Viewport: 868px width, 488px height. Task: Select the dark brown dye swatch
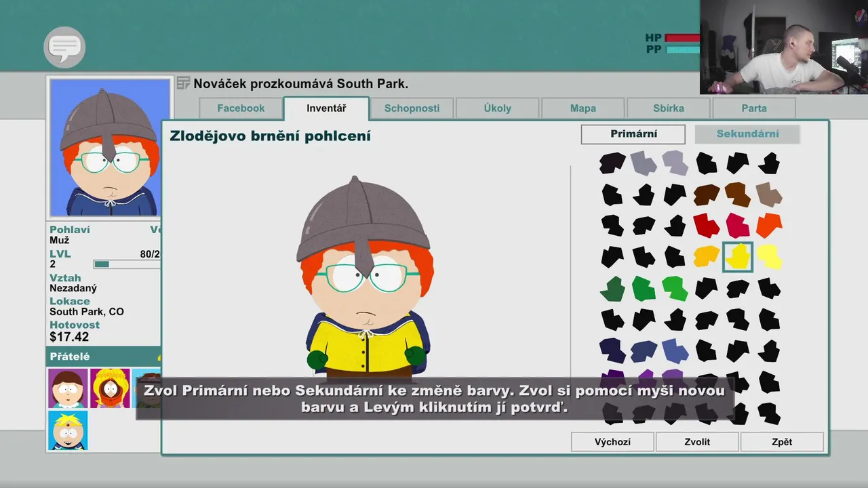click(707, 195)
